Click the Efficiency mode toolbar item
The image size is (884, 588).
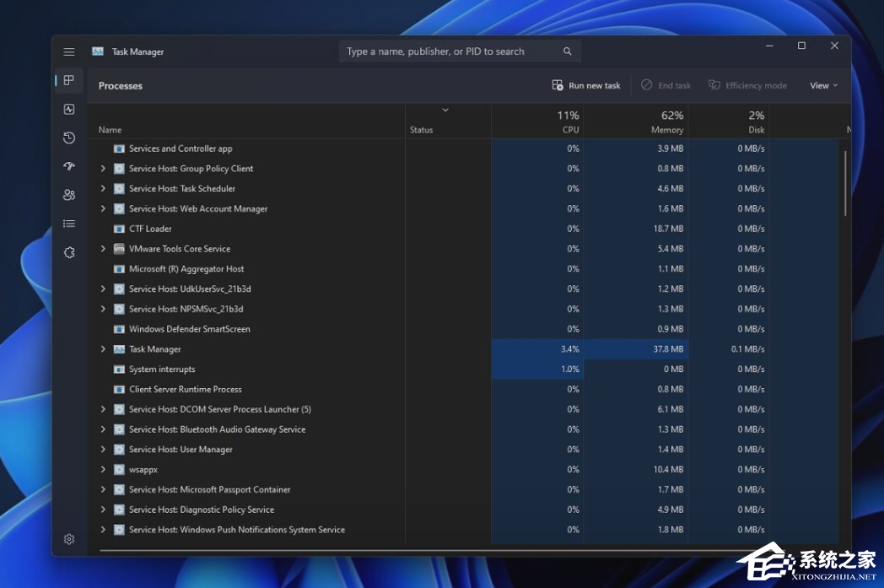[x=747, y=85]
